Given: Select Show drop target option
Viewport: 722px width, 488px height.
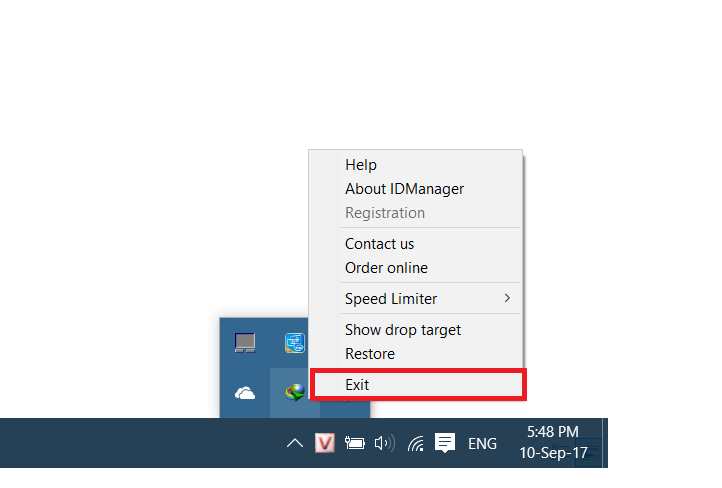Looking at the screenshot, I should 403,330.
